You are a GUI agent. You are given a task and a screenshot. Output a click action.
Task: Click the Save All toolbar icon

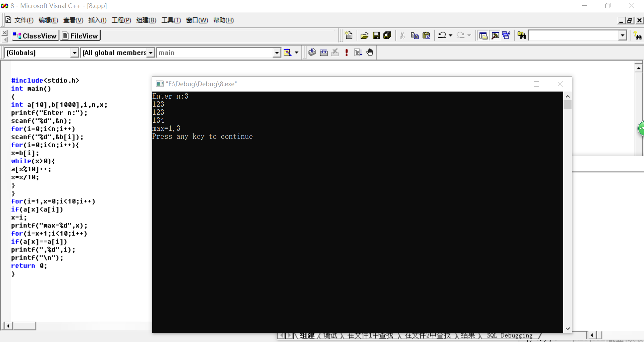pyautogui.click(x=387, y=35)
